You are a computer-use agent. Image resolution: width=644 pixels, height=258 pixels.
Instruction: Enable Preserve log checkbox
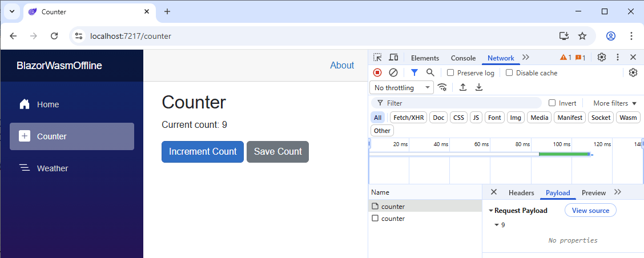click(450, 72)
